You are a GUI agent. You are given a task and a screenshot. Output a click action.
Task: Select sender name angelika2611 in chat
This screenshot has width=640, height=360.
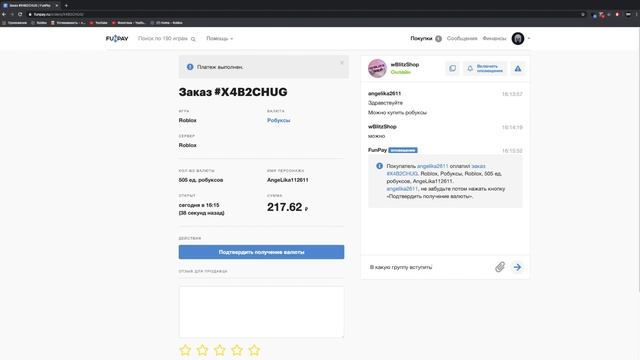[x=384, y=93]
